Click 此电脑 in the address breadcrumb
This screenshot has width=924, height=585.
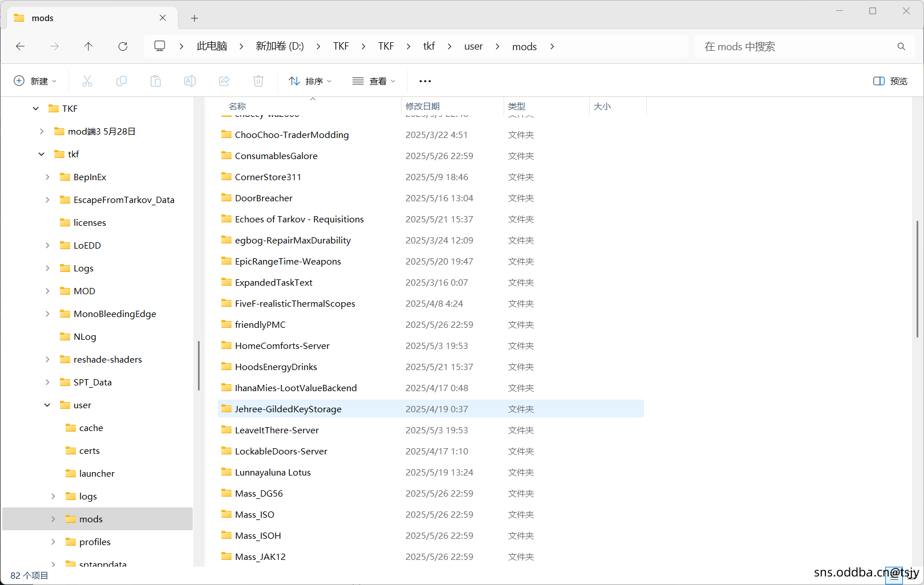212,46
